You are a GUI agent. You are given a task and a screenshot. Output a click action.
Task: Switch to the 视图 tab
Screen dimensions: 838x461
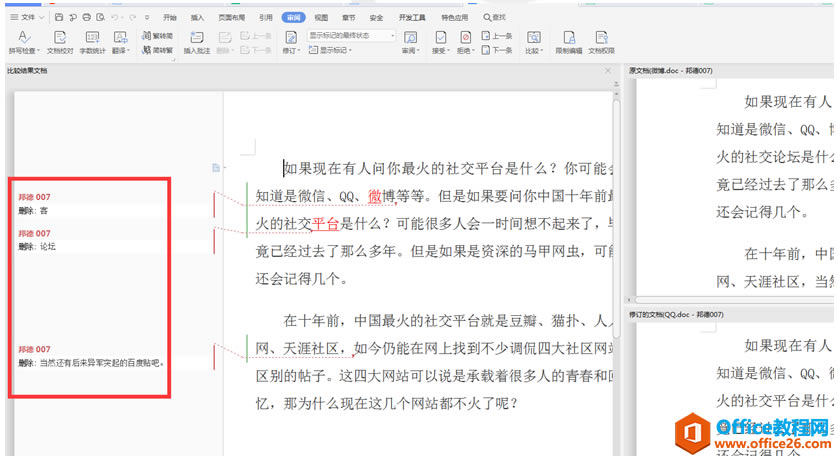pos(321,17)
